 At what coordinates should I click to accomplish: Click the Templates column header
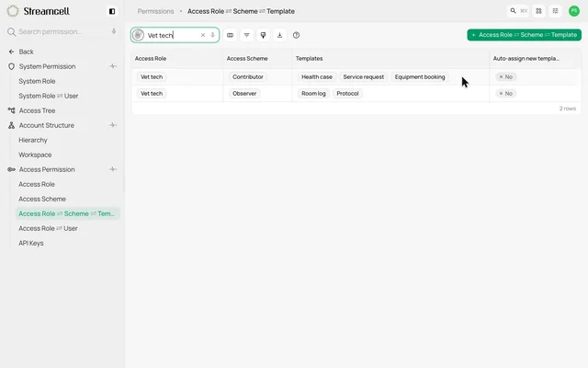(309, 58)
